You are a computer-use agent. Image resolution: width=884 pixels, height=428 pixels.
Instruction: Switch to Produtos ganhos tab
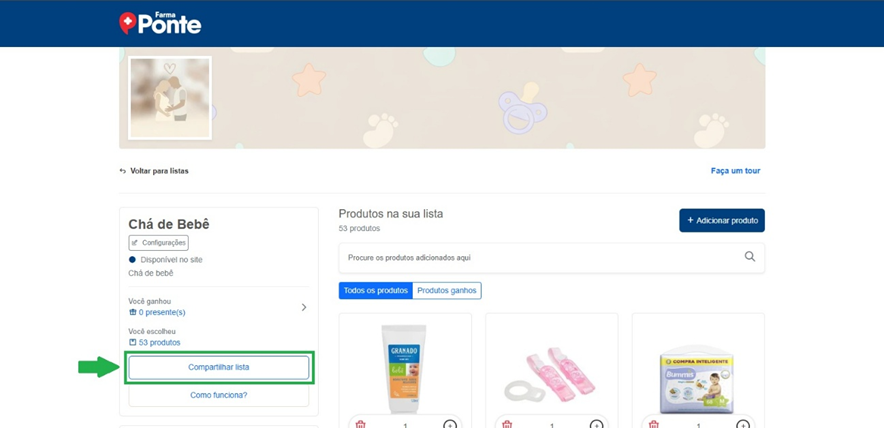(447, 290)
